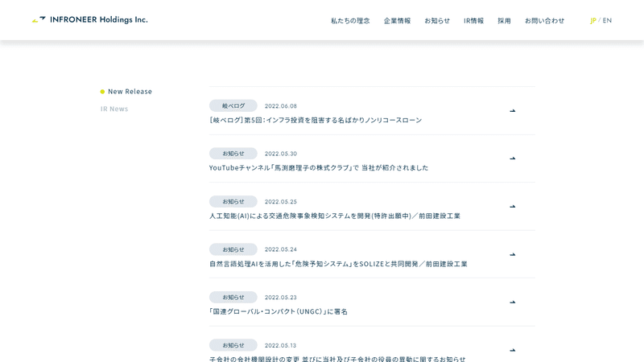Open the 私たちの理念 menu item
The image size is (644, 362).
click(350, 21)
